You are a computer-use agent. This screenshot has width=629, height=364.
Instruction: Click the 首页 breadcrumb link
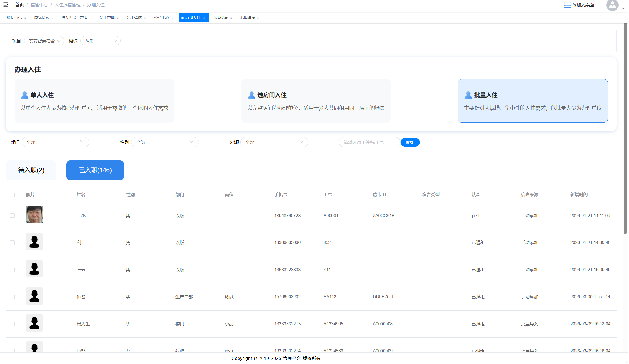point(19,5)
